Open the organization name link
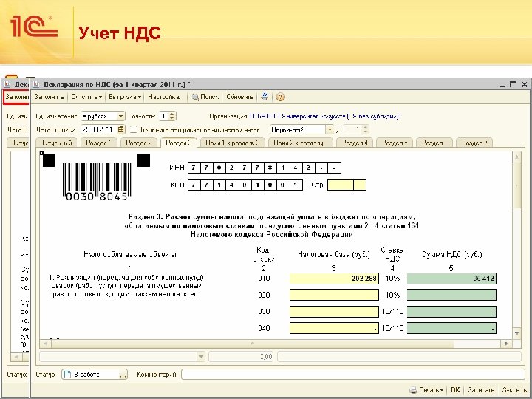Image resolution: width=532 pixels, height=399 pixels. click(324, 117)
